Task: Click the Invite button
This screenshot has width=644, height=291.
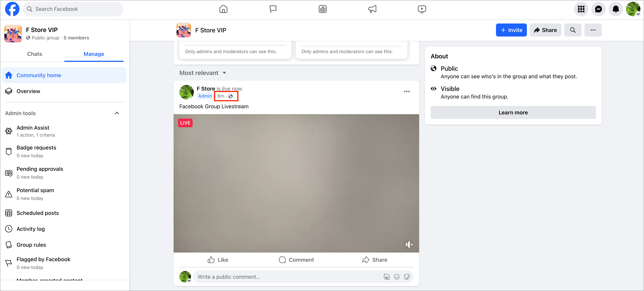Action: click(x=511, y=30)
